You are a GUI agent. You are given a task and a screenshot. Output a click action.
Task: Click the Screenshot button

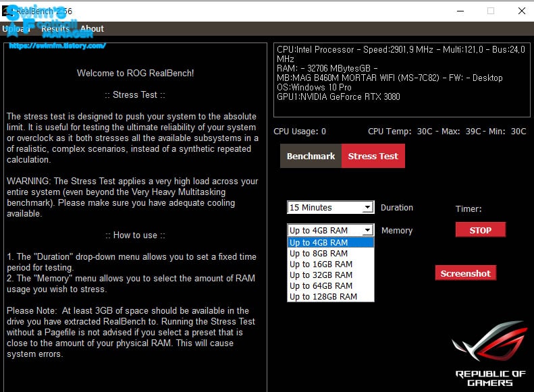click(x=465, y=273)
